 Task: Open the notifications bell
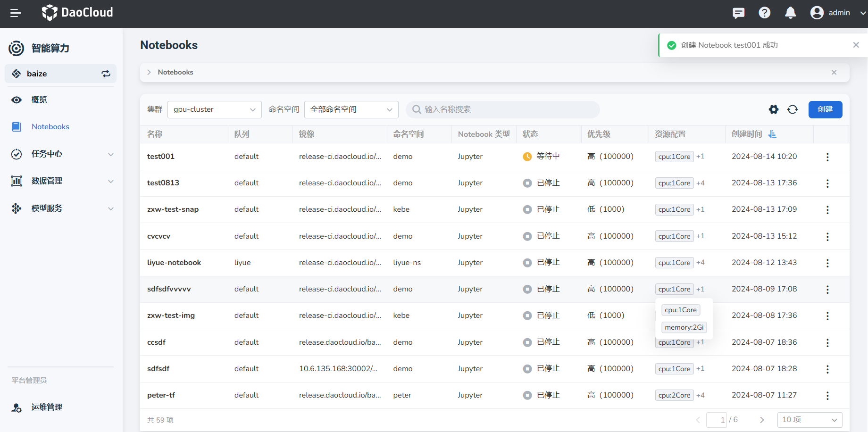tap(790, 13)
